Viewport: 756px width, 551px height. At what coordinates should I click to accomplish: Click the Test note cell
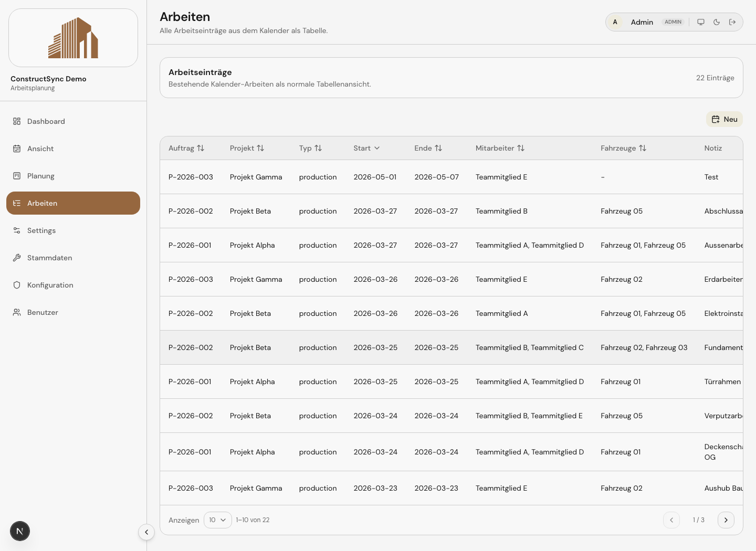click(x=711, y=177)
